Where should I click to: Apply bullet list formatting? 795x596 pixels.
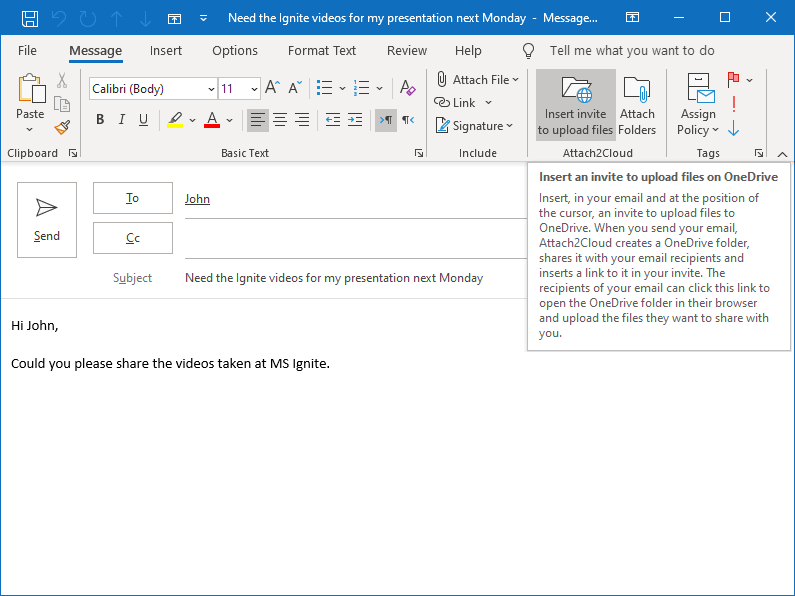(x=324, y=88)
